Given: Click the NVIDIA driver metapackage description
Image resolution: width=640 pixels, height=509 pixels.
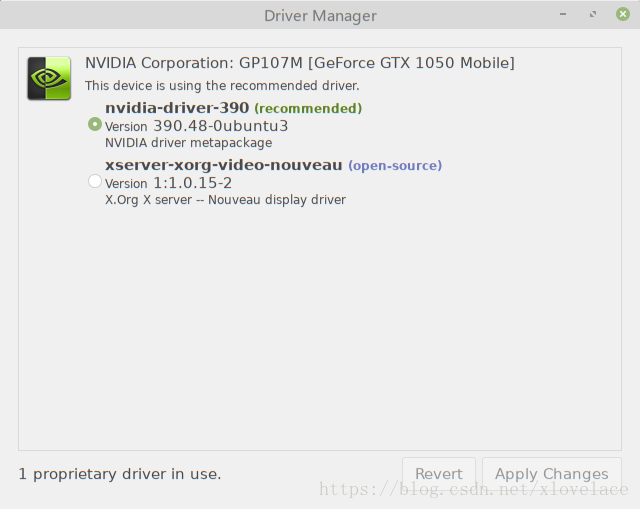Looking at the screenshot, I should tap(189, 143).
